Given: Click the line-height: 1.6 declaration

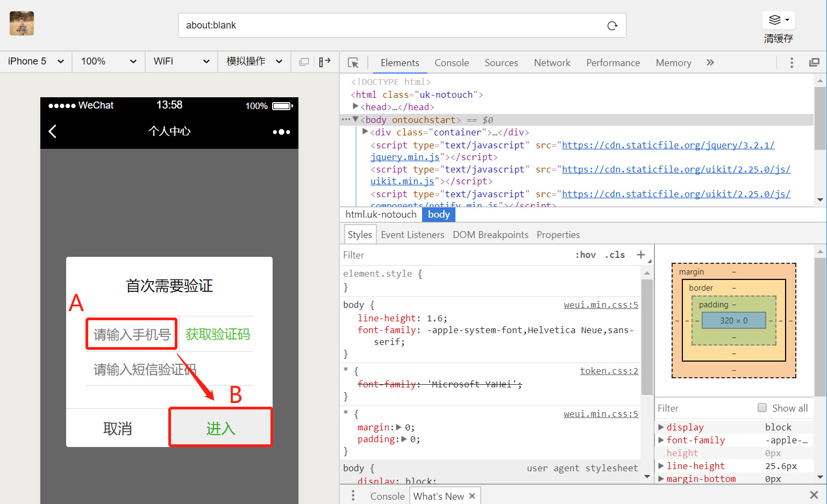Looking at the screenshot, I should 402,318.
